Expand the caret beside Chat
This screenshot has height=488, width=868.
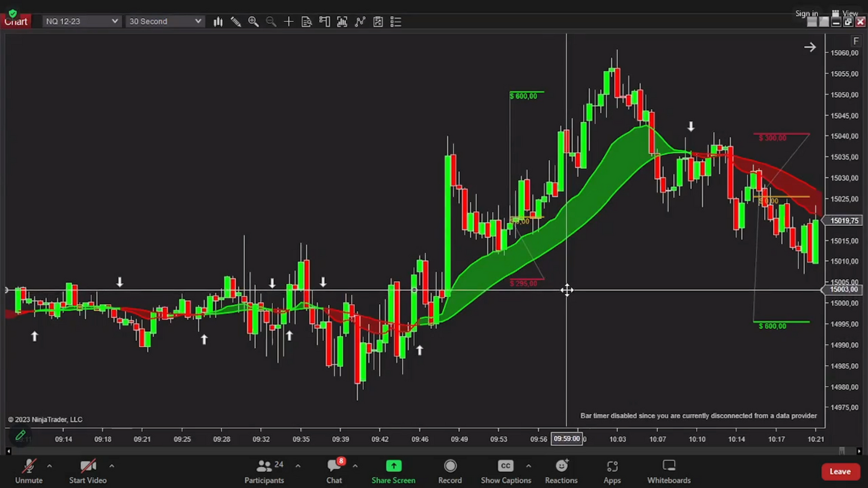pyautogui.click(x=355, y=466)
